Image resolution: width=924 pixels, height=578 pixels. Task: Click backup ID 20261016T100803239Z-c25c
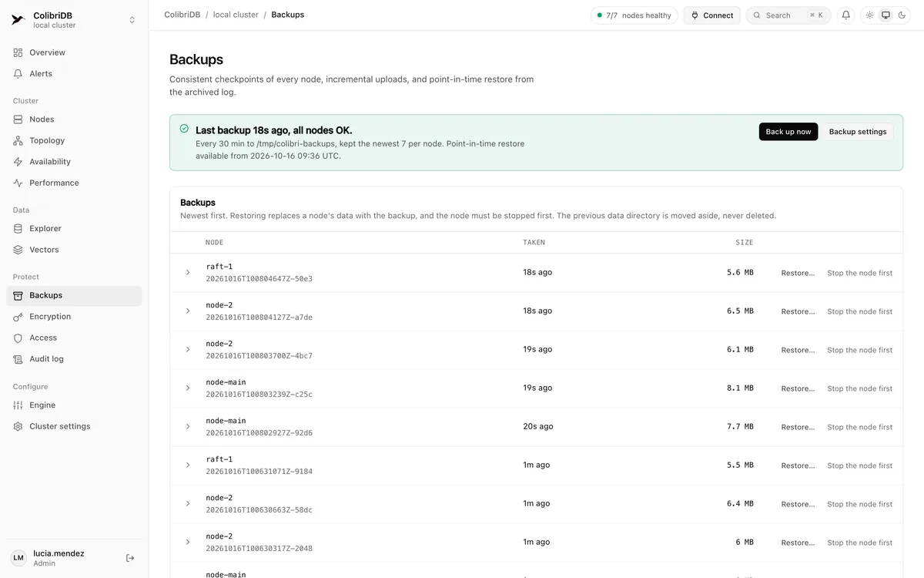(x=259, y=395)
